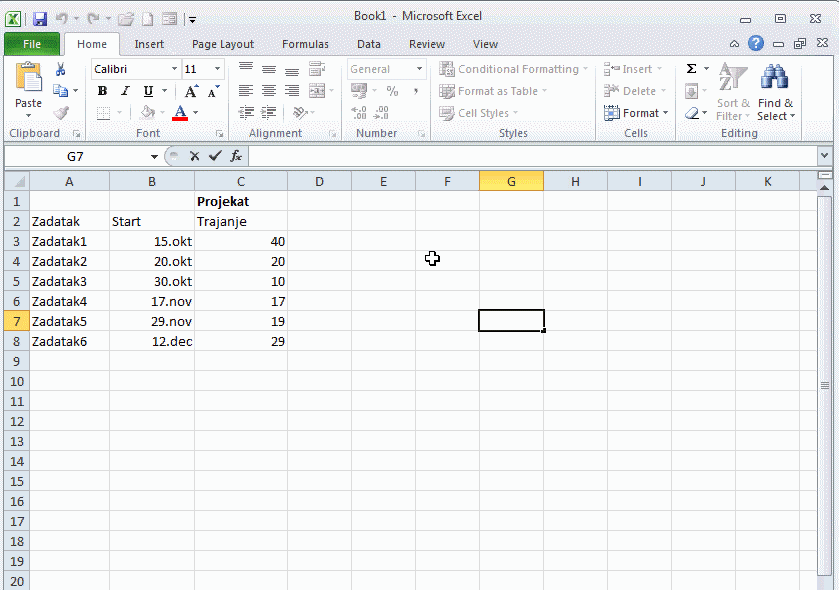Click the red font color A button

point(180,113)
